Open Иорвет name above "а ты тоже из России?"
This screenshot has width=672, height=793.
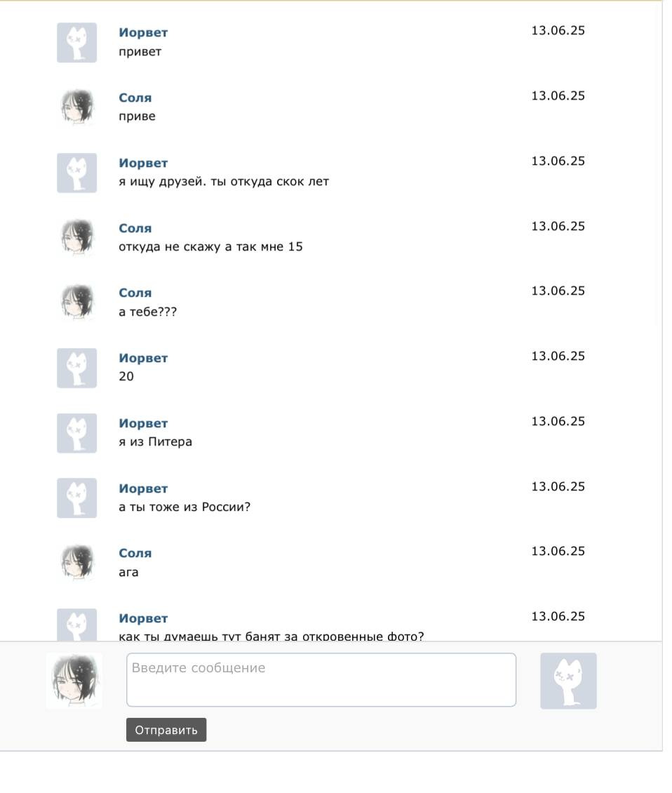click(143, 488)
